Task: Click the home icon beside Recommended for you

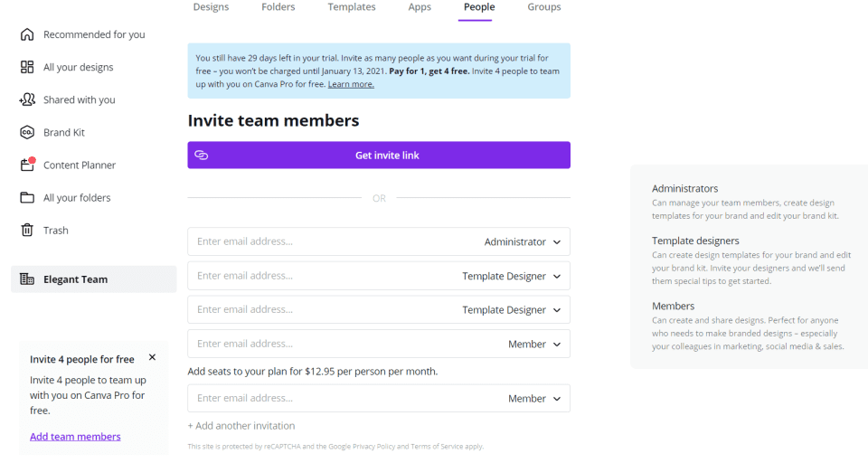Action: click(x=27, y=34)
